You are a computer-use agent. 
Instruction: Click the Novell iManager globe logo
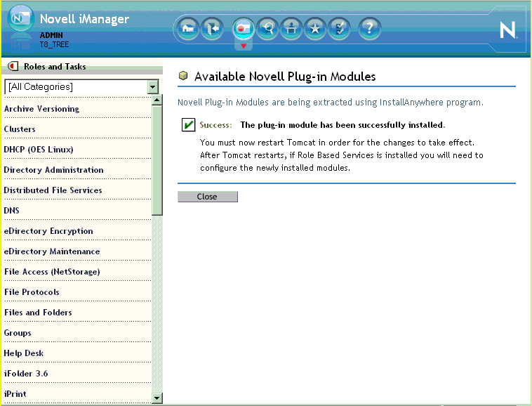click(x=20, y=18)
